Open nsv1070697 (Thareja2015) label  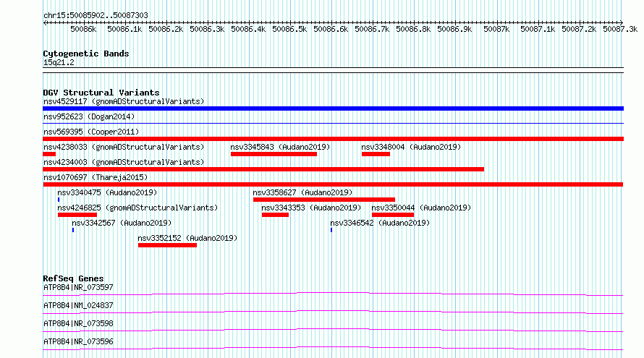[96, 177]
